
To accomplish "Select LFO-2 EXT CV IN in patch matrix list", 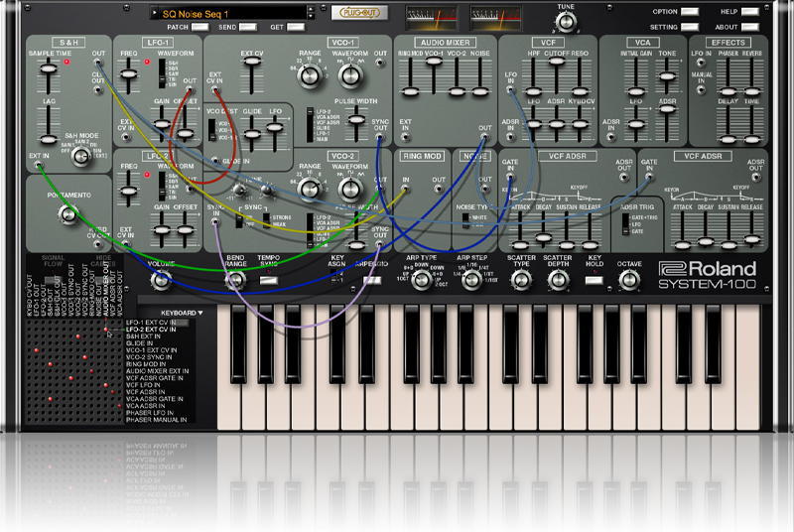I will 151,330.
